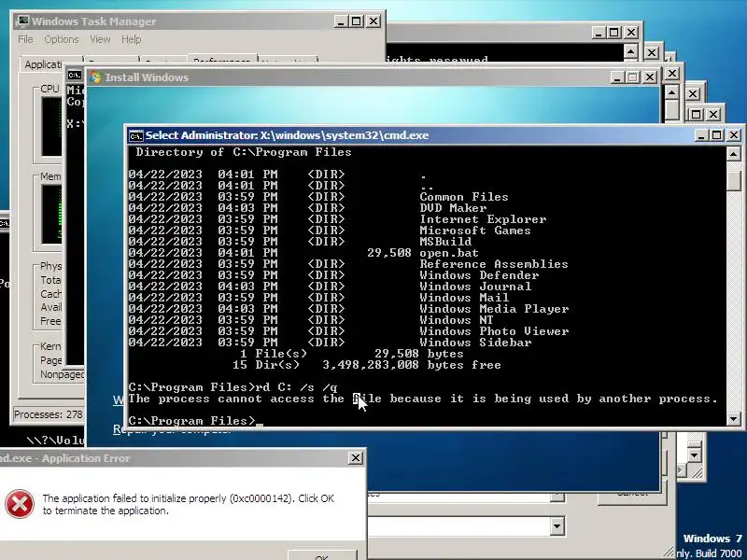Open the Options menu in Task Manager
Image resolution: width=747 pixels, height=560 pixels.
(x=62, y=39)
